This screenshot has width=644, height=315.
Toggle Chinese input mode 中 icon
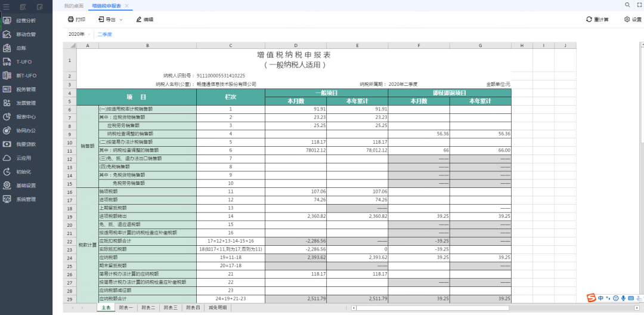tap(601, 298)
